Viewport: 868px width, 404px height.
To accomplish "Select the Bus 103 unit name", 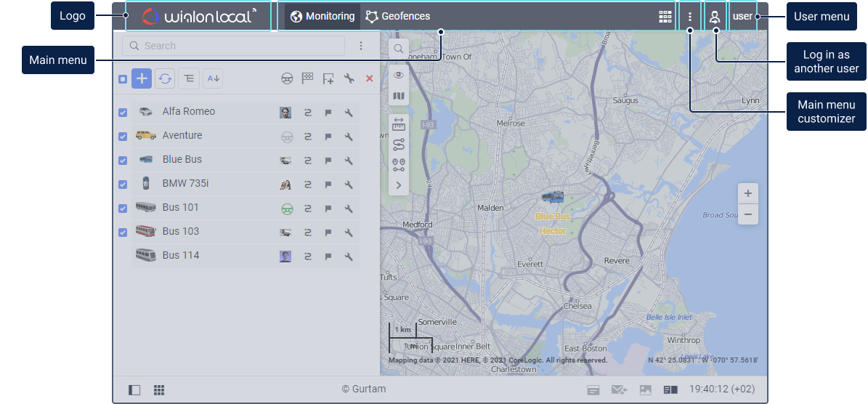I will 180,231.
